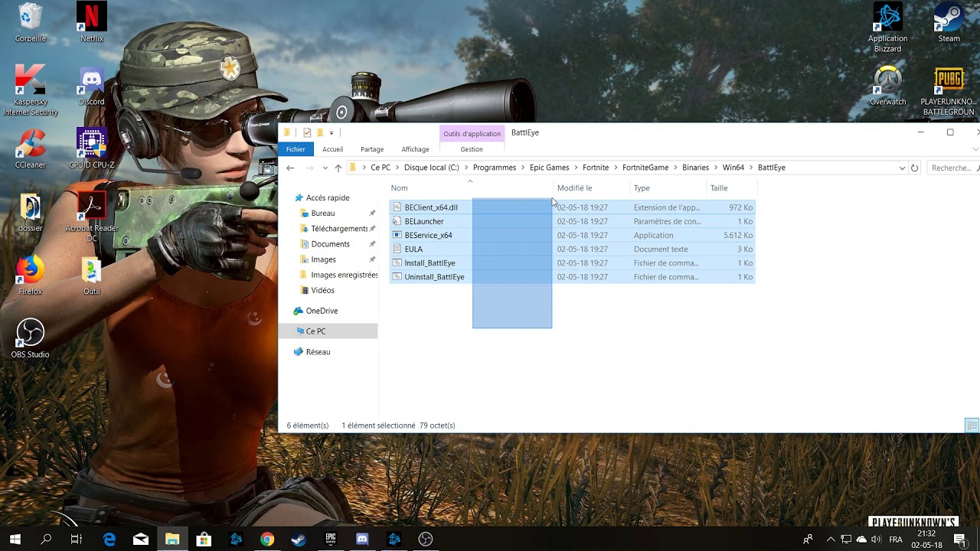Select the Install_BattlEye command file
This screenshot has width=980, height=551.
point(430,263)
